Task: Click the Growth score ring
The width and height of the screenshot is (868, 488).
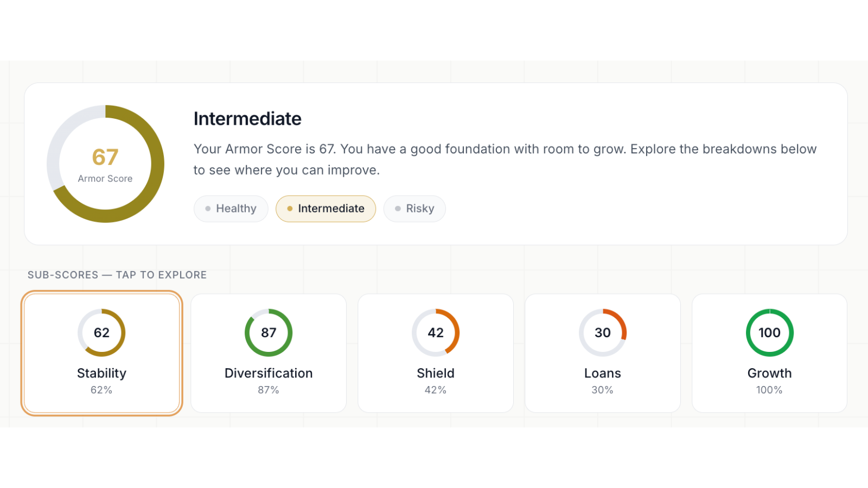Action: coord(769,333)
